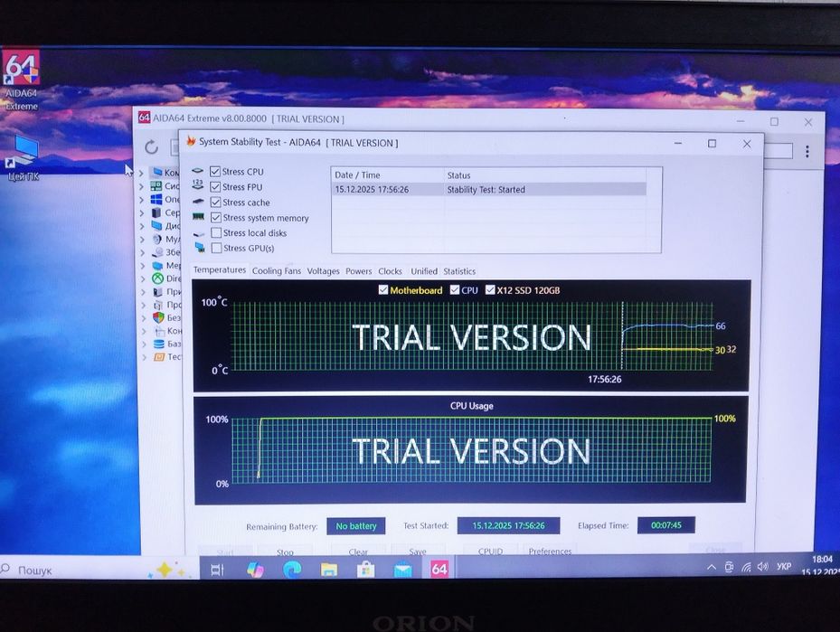Click the RAM module icon beside Stress system memory

click(198, 216)
